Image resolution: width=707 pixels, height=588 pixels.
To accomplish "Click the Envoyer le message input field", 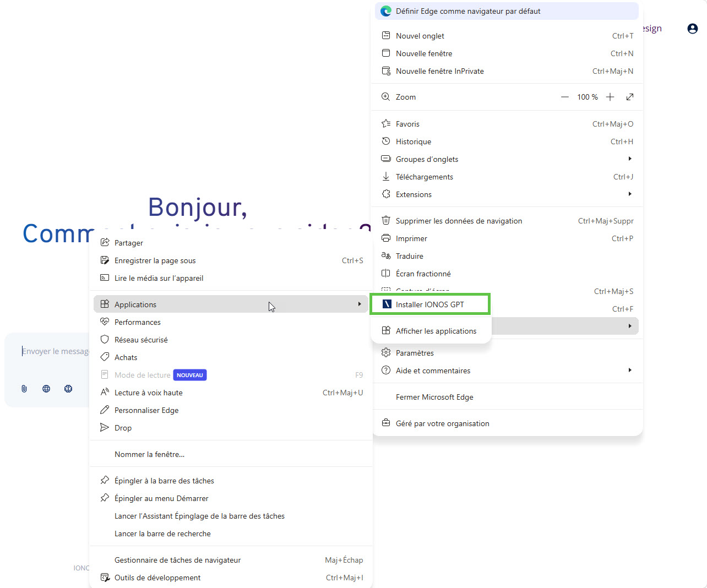I will [55, 351].
